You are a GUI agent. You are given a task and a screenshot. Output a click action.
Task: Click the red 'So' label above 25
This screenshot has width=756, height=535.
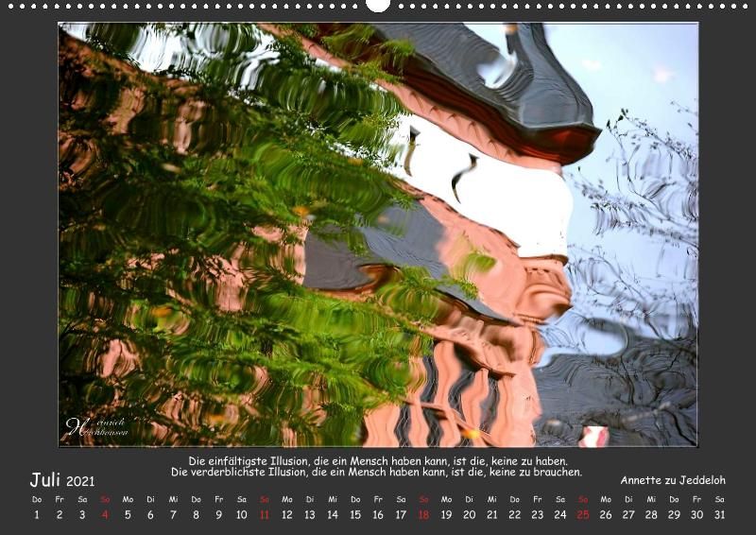(583, 499)
